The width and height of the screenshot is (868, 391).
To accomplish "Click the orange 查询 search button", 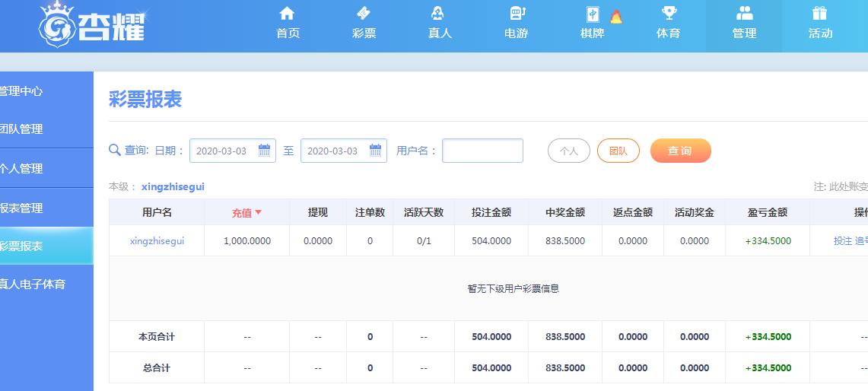I will 680,151.
